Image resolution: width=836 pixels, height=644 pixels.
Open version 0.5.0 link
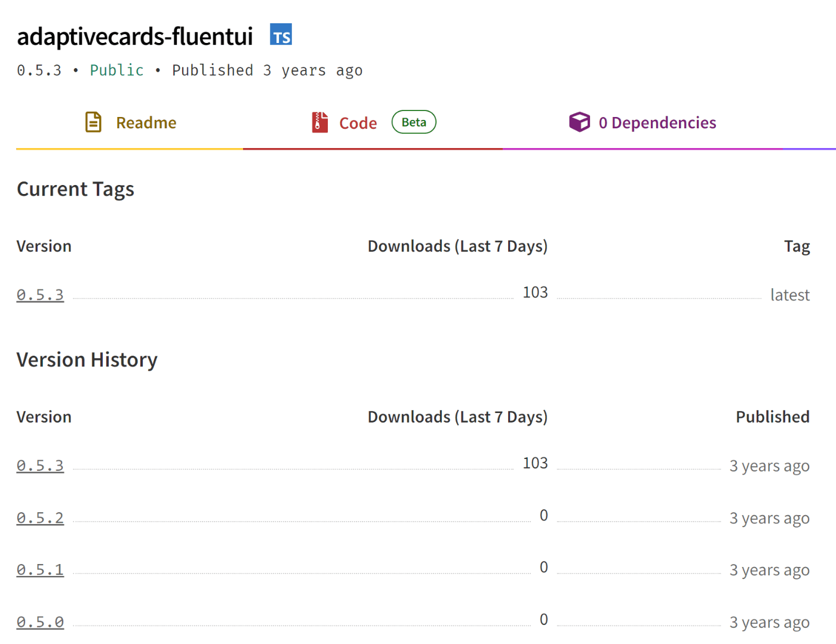click(40, 622)
